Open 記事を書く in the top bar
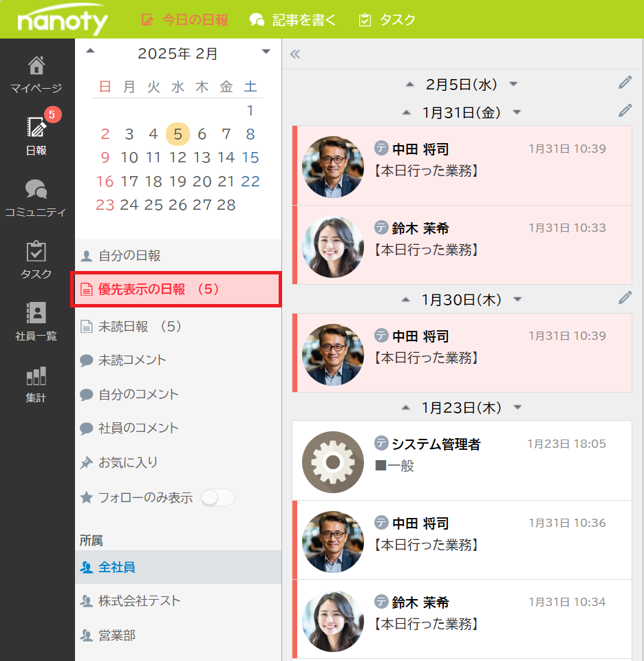644x661 pixels. click(x=292, y=20)
